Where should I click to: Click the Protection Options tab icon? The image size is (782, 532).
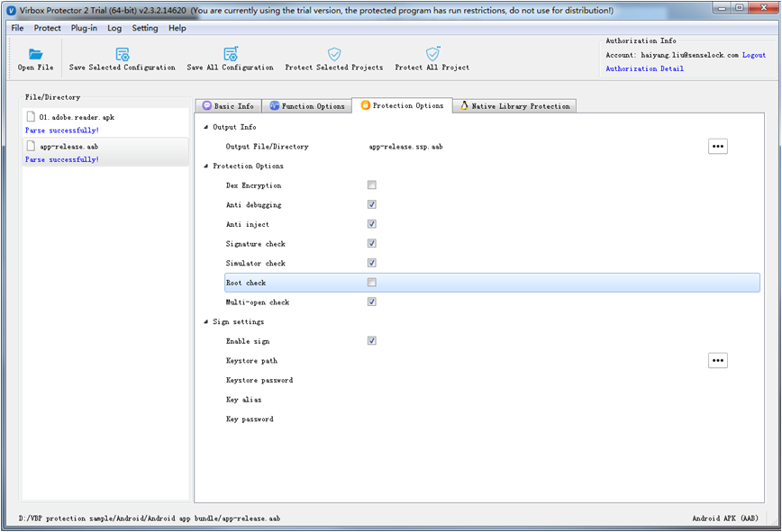(366, 105)
